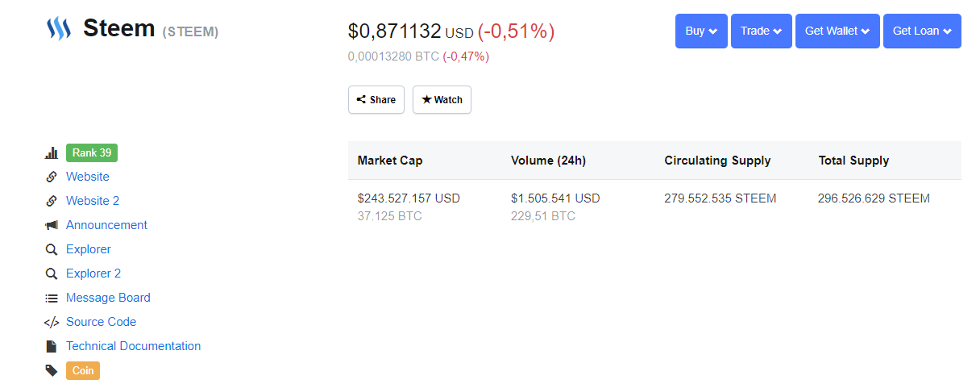Expand the Buy dropdown
Screen dimensions: 980x384
pos(701,31)
